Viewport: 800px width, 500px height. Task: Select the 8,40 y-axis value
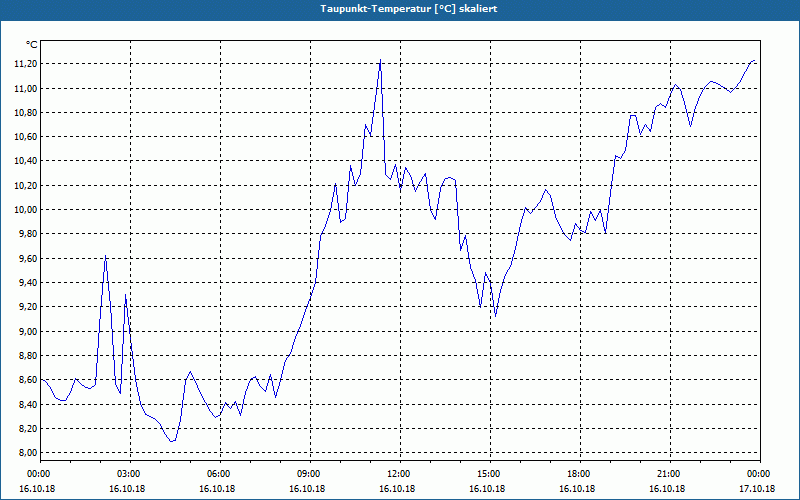click(x=29, y=405)
